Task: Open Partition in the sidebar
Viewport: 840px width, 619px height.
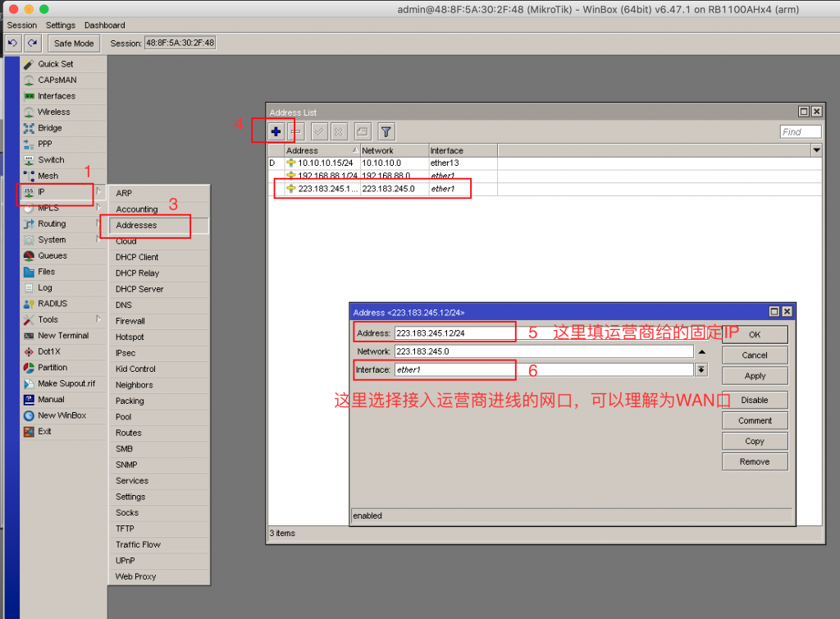Action: pyautogui.click(x=63, y=368)
